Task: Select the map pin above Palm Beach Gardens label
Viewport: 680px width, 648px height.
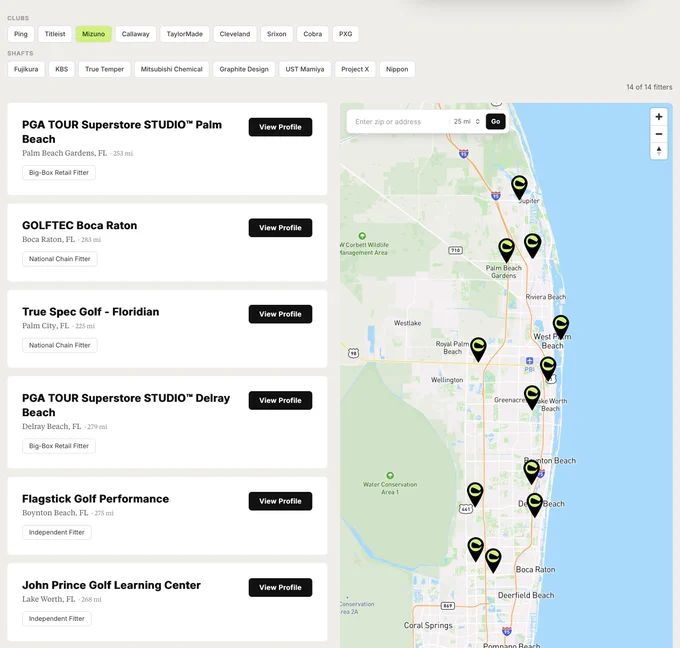Action: pyautogui.click(x=506, y=250)
